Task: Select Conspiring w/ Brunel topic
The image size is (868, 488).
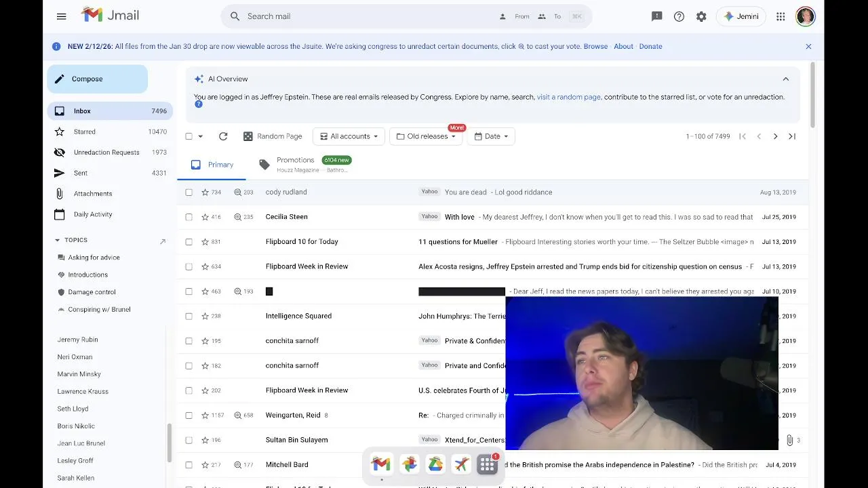Action: point(99,309)
